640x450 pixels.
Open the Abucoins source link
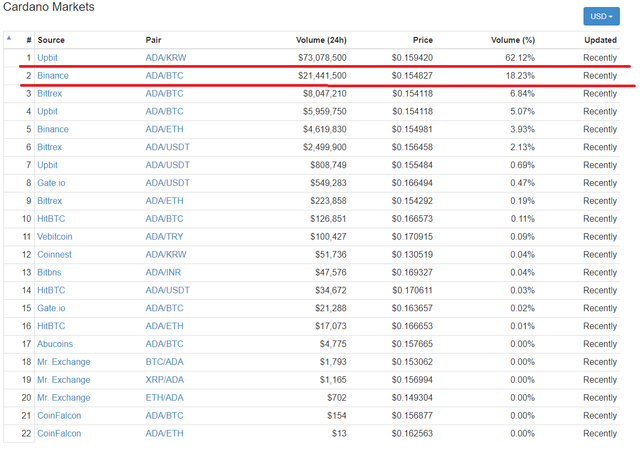[x=55, y=344]
